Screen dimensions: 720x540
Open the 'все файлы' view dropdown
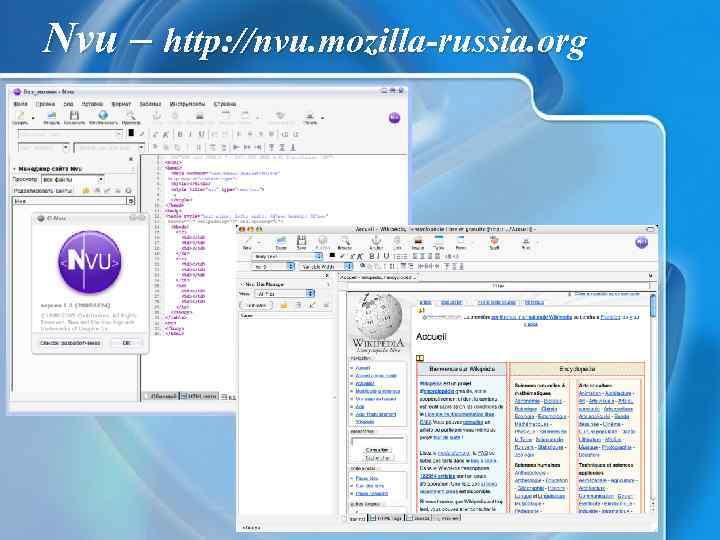73,180
